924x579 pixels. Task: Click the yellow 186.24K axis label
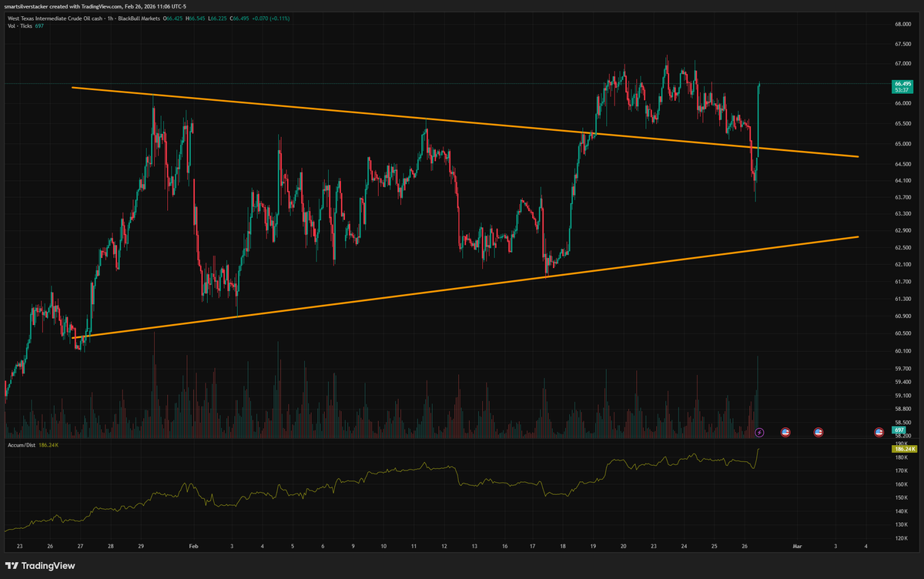click(x=903, y=448)
